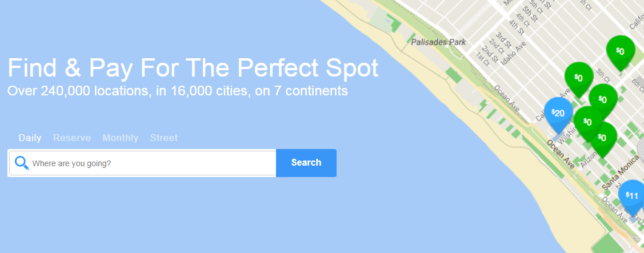
Task: Open the green $0 pin beside the $20 pin
Action: pyautogui.click(x=587, y=121)
